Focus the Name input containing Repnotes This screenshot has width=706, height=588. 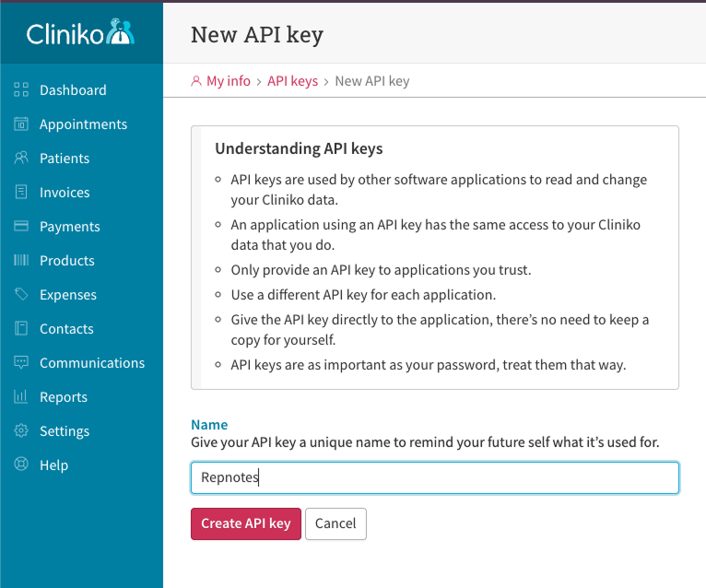coord(435,477)
